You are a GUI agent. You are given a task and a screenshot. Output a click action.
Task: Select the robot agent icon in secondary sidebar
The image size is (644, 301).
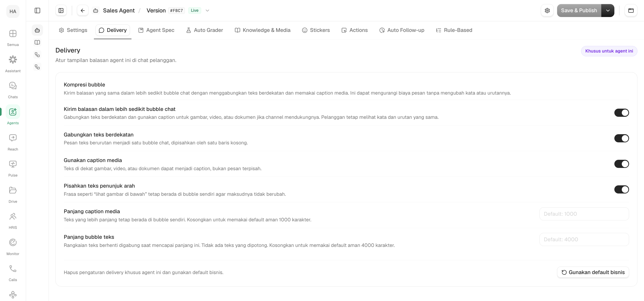(37, 30)
